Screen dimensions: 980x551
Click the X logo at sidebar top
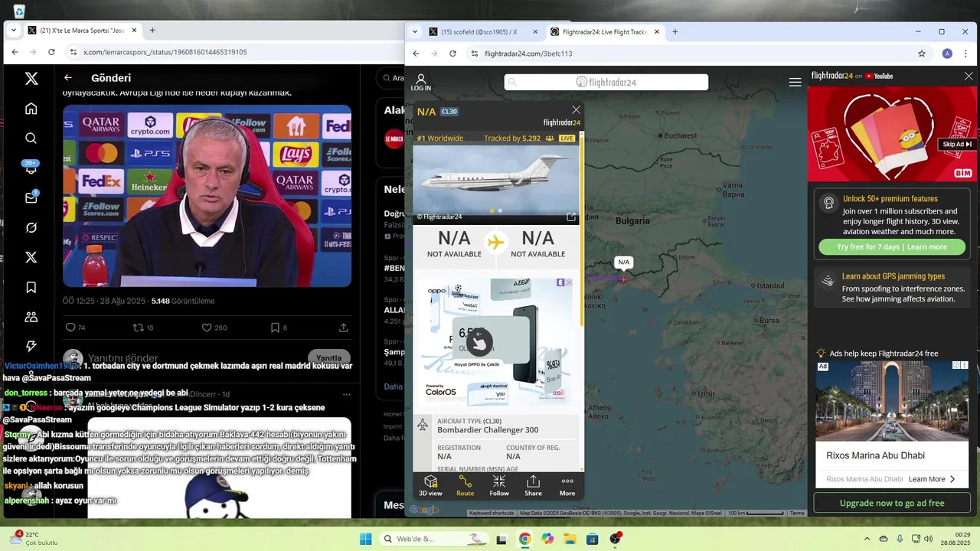click(x=31, y=78)
